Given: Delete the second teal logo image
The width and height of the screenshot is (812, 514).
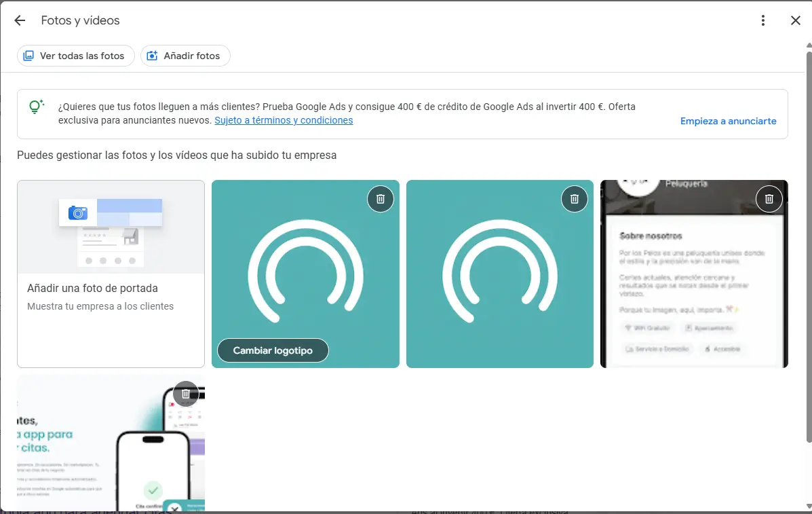Looking at the screenshot, I should pos(575,199).
